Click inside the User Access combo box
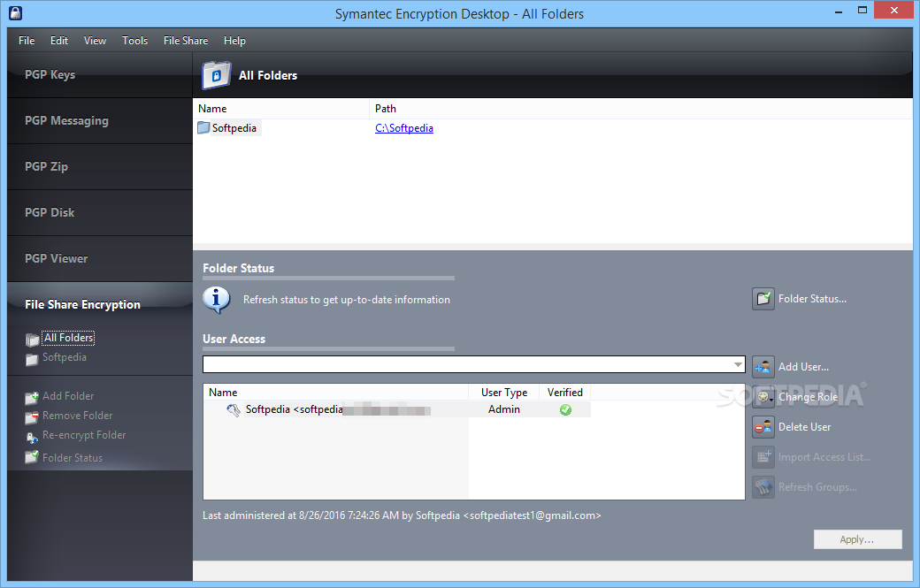The image size is (920, 588). pos(467,364)
